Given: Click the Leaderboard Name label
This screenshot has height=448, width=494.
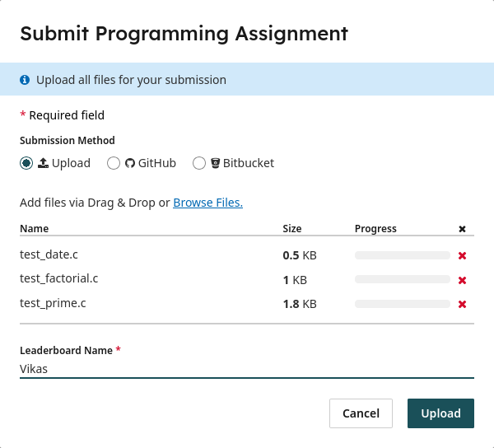Looking at the screenshot, I should pyautogui.click(x=66, y=350).
